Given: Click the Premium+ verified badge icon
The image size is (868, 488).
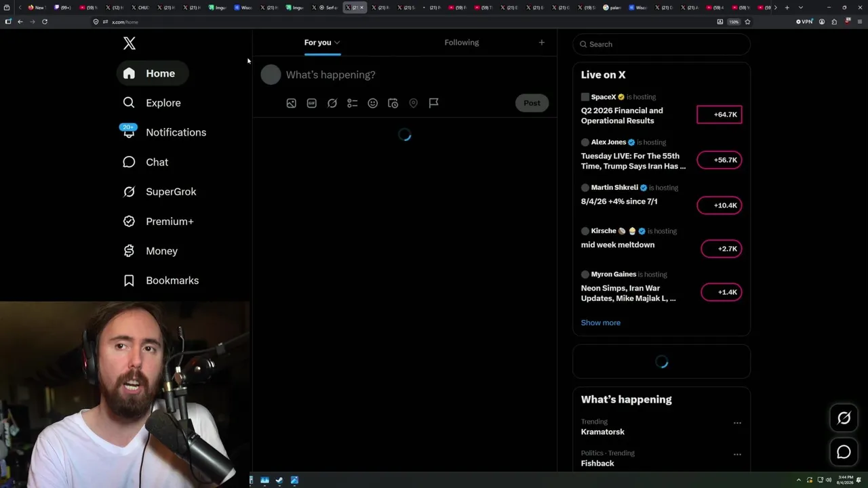Looking at the screenshot, I should [129, 222].
